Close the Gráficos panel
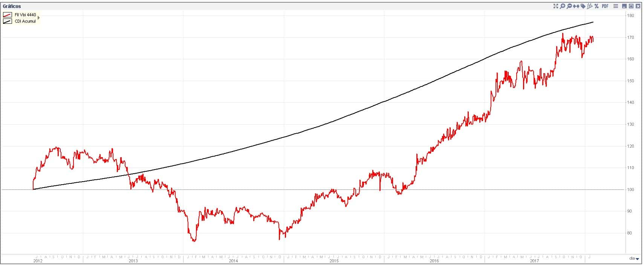The image size is (644, 265). point(638,6)
